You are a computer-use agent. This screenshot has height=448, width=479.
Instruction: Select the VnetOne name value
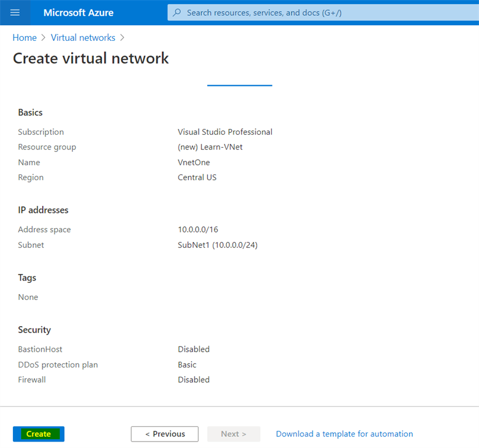click(194, 162)
